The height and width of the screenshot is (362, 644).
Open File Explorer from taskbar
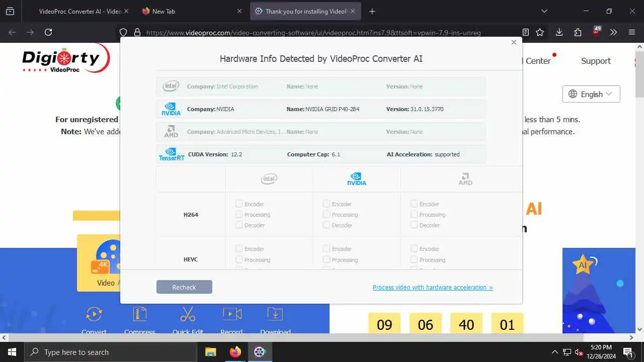[x=210, y=352]
